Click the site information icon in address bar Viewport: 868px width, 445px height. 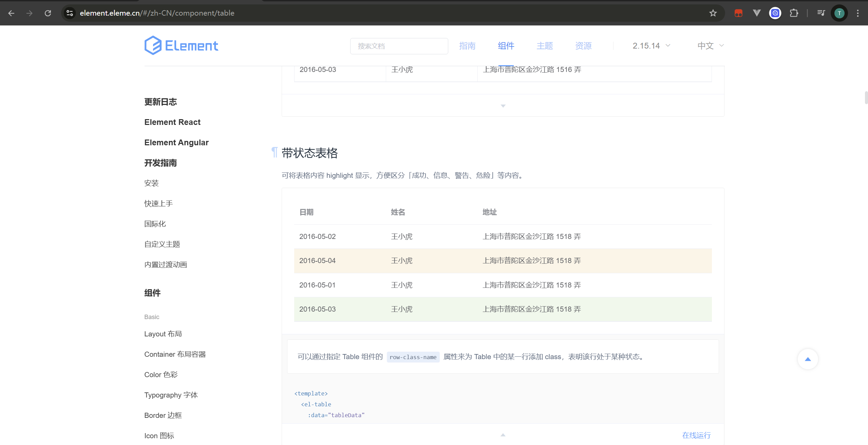click(70, 13)
